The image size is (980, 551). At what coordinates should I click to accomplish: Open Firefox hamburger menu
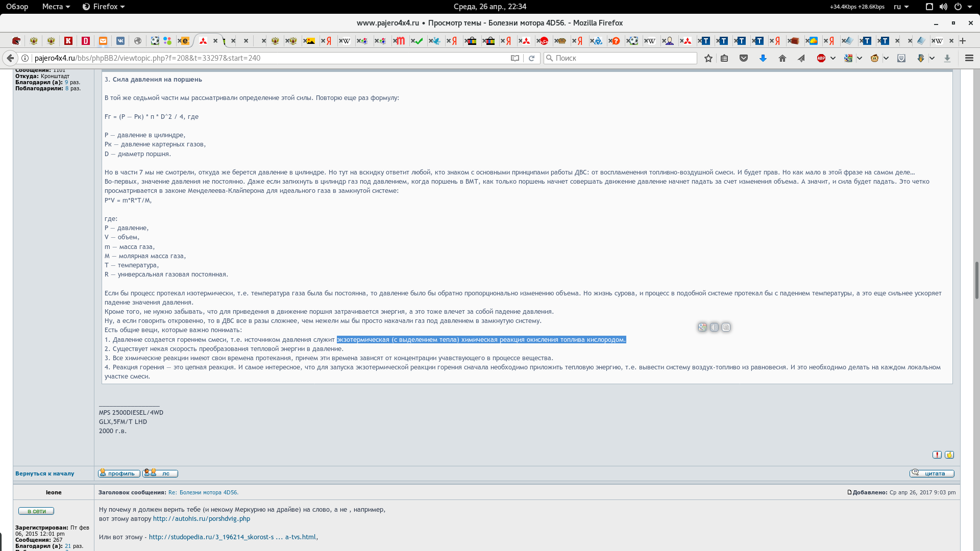click(969, 58)
